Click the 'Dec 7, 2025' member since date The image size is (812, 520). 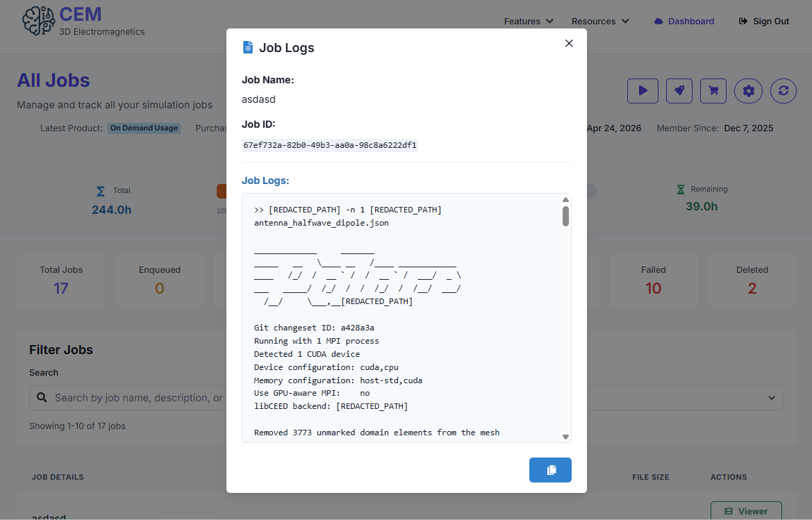[x=748, y=128]
